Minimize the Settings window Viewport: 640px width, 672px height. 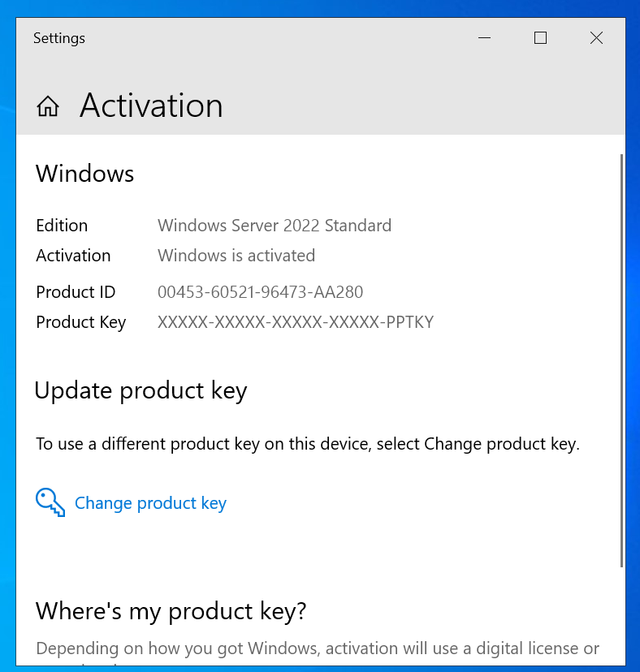pos(484,37)
